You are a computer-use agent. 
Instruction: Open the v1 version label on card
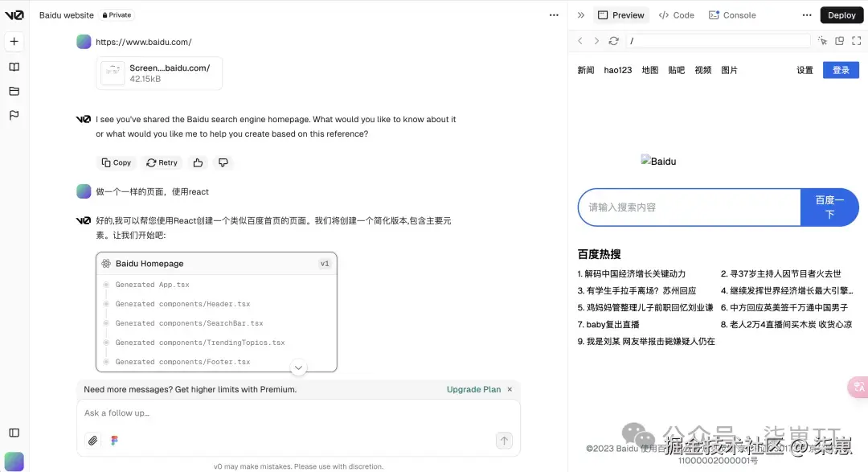tap(325, 264)
